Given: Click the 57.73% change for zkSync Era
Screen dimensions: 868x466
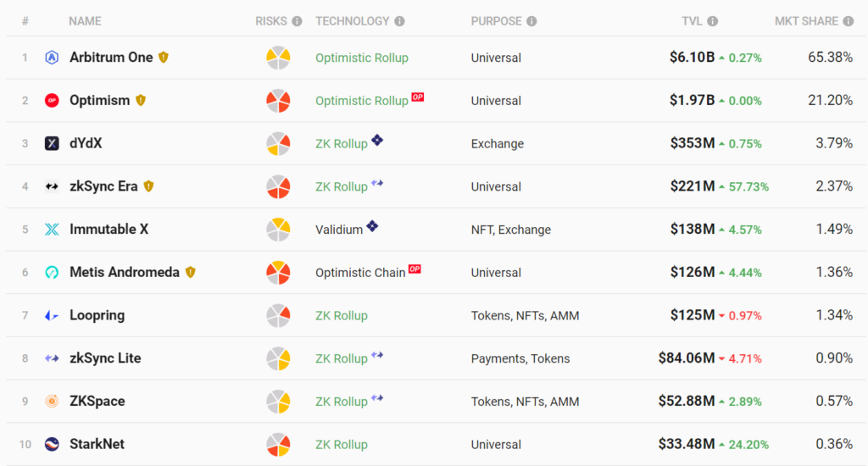Looking at the screenshot, I should (748, 187).
